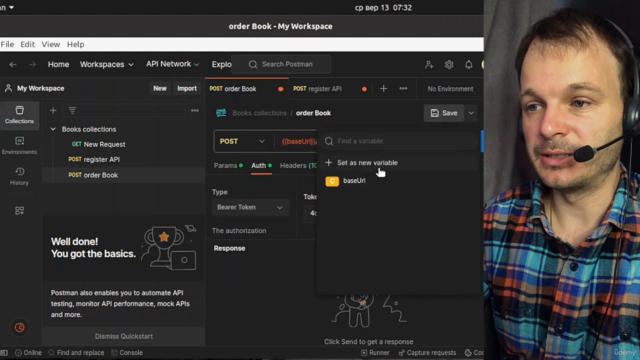This screenshot has width=640, height=360.
Task: Open Find and replace
Action: tap(76, 353)
